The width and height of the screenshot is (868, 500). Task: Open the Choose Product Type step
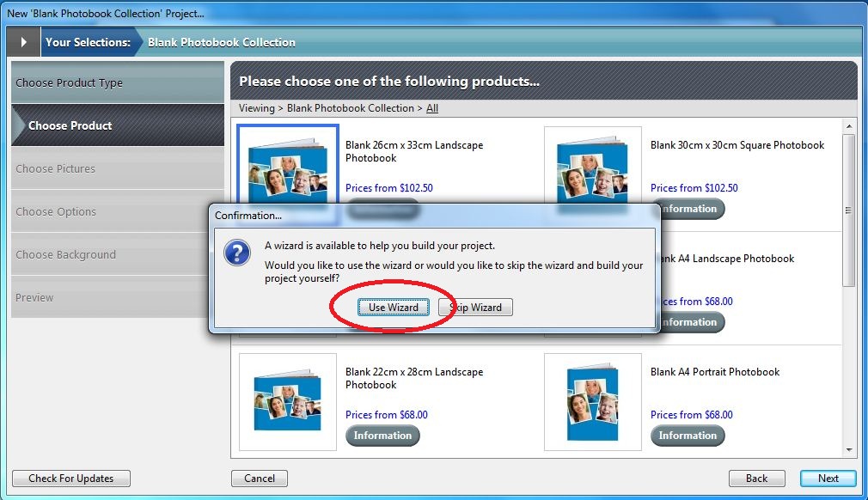[x=118, y=82]
